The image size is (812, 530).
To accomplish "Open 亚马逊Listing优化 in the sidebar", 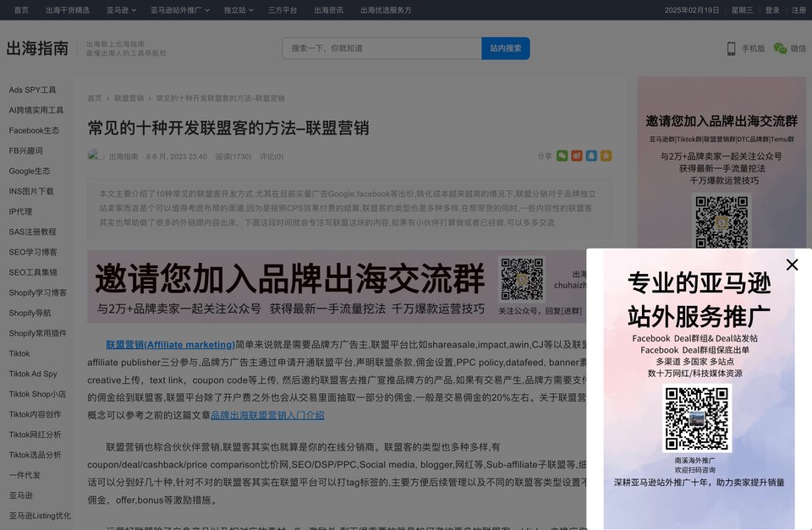I will (40, 516).
